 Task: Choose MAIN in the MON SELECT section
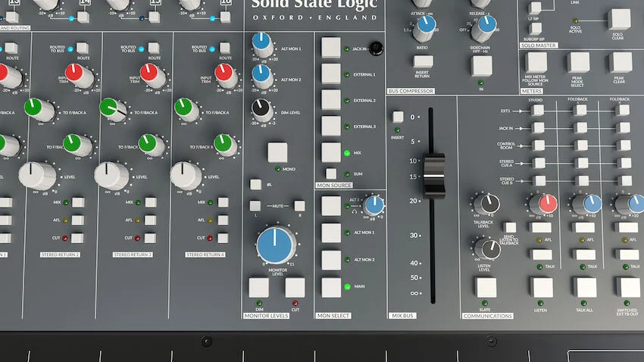331,287
